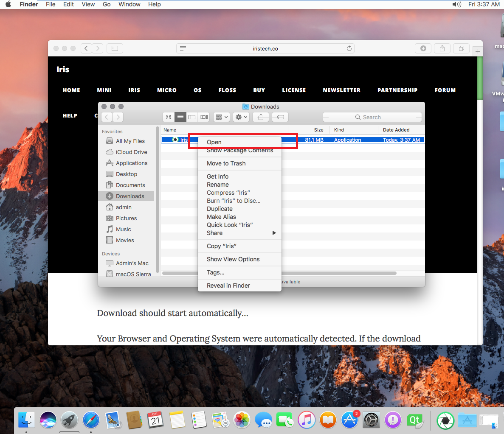504x434 pixels.
Task: Reload the iristech.co page in Safari
Action: tap(349, 48)
